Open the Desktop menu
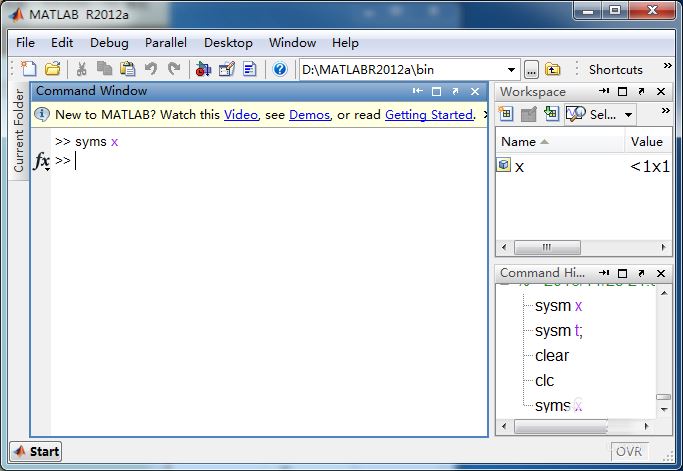 pos(228,43)
